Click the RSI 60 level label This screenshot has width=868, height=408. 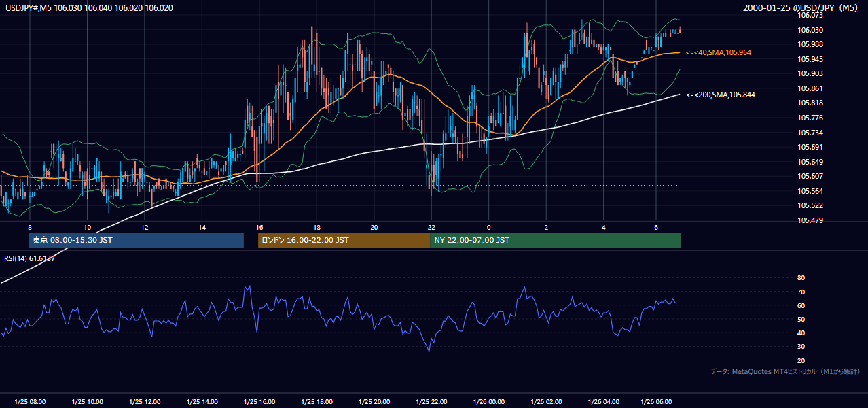801,305
